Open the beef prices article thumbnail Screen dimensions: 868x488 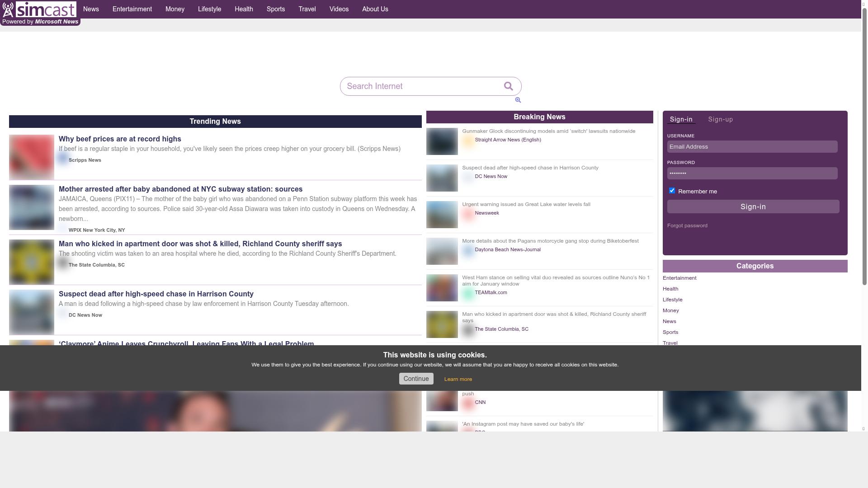32,157
